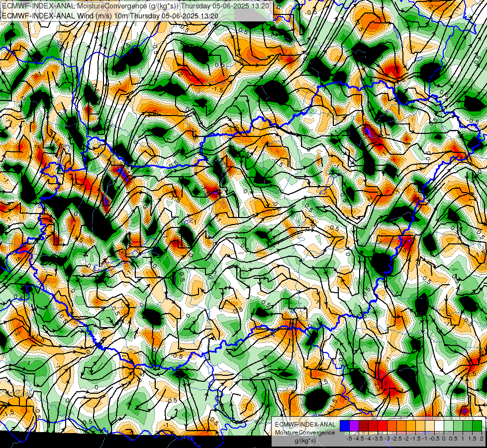Click the legend unit g/(kg*s)

coord(305,441)
